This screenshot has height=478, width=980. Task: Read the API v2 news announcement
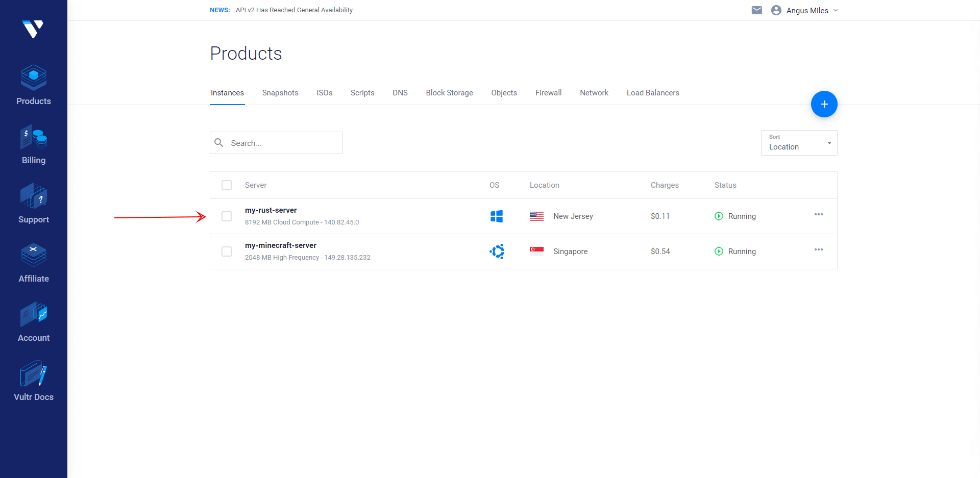pos(294,10)
